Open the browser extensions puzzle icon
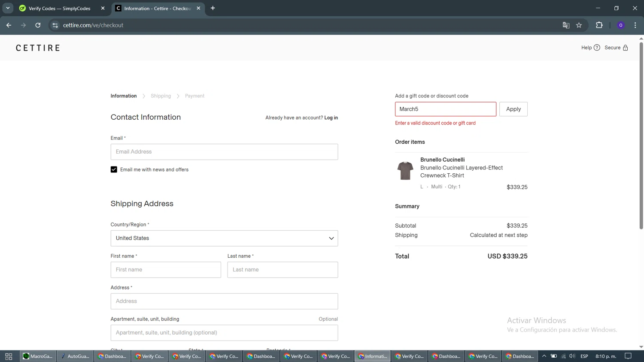The image size is (644, 362). click(599, 25)
